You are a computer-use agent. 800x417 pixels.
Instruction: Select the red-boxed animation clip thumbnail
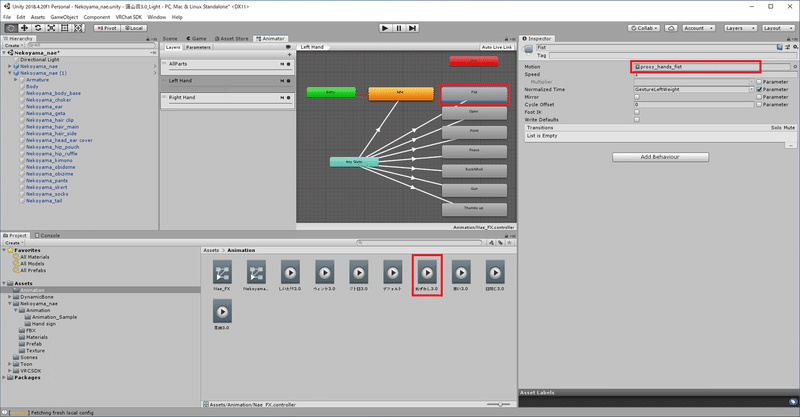pyautogui.click(x=427, y=273)
